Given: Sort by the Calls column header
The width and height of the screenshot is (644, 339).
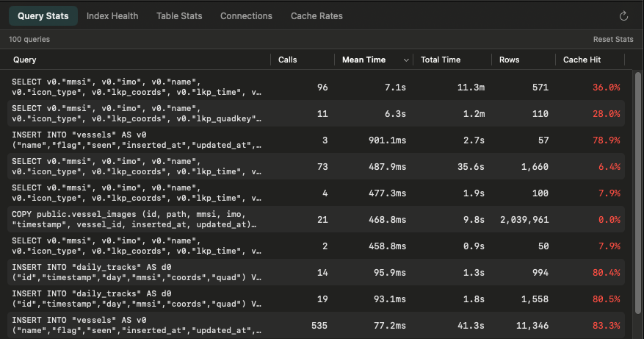Looking at the screenshot, I should (x=288, y=60).
